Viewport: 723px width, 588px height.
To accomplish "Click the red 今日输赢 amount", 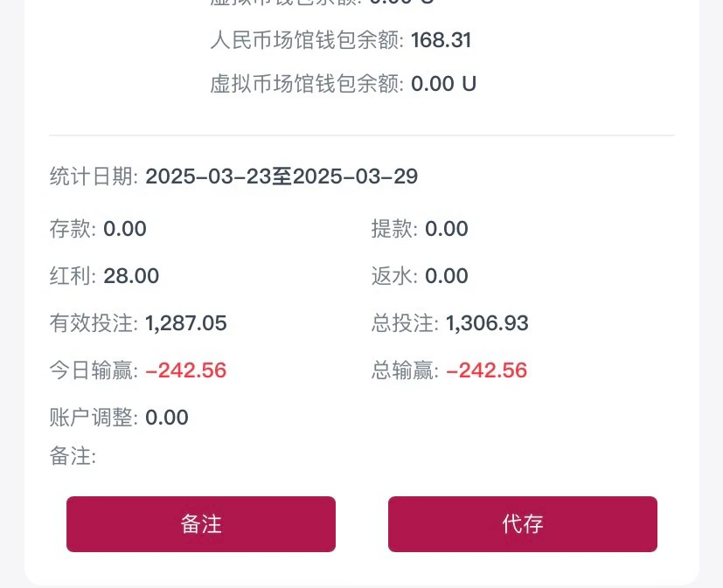I will [185, 370].
